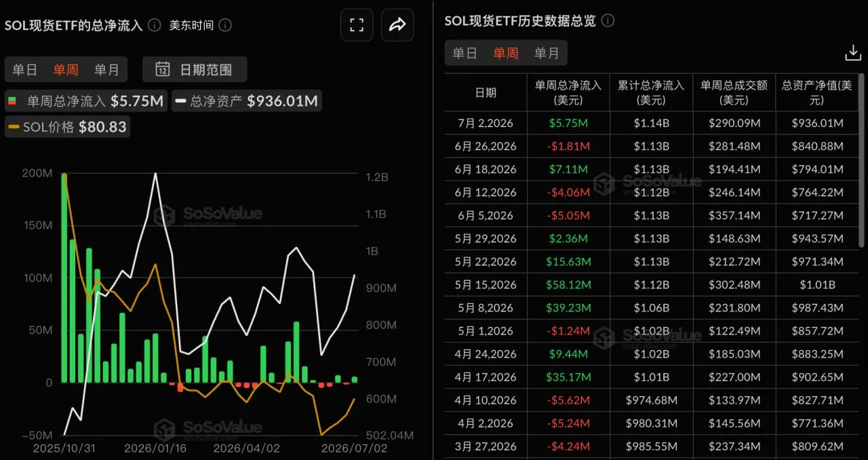
Task: Switch chart to 单周 view
Action: [66, 69]
